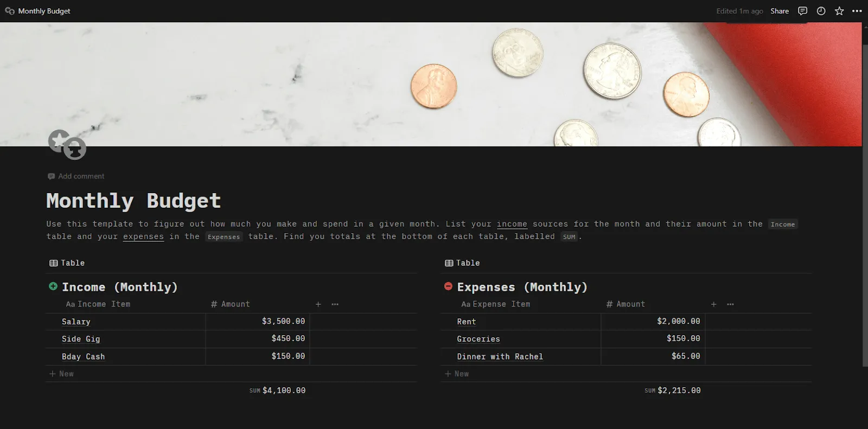This screenshot has width=868, height=429.
Task: Open the comments icon in top bar
Action: (802, 11)
